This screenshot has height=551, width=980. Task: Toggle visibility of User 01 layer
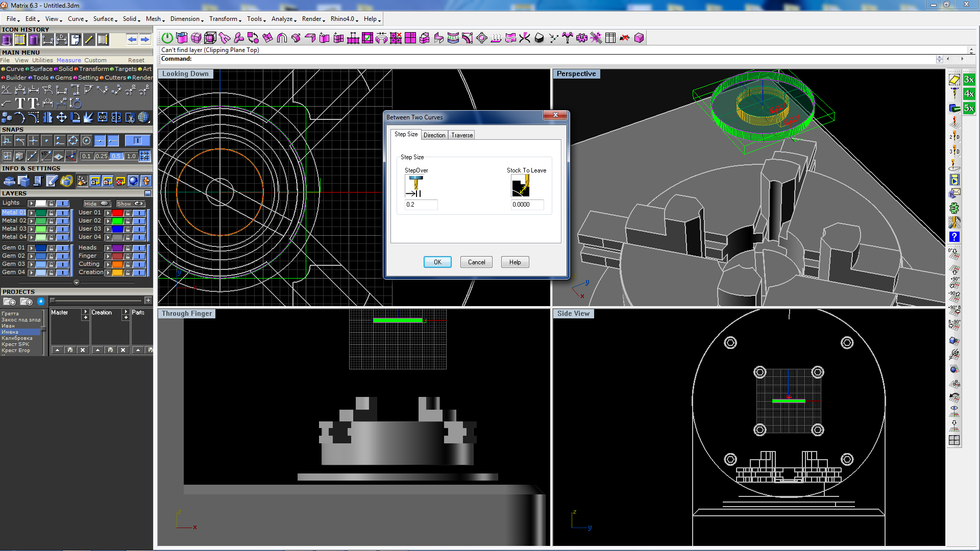(x=139, y=213)
